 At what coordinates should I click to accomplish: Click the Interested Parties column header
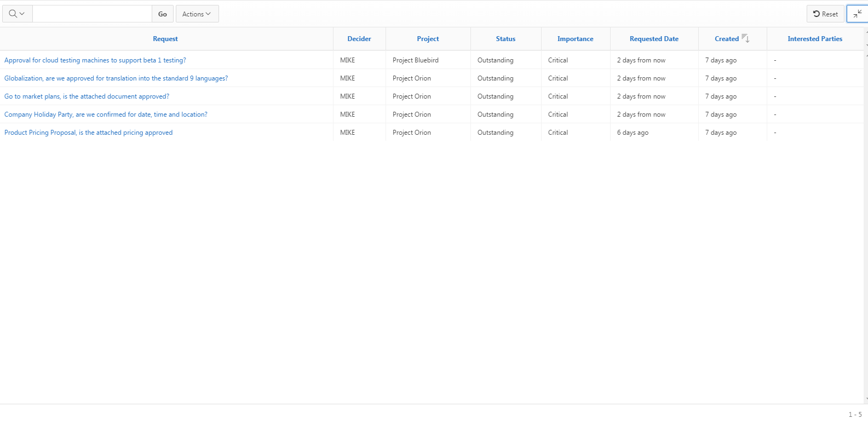pyautogui.click(x=814, y=39)
